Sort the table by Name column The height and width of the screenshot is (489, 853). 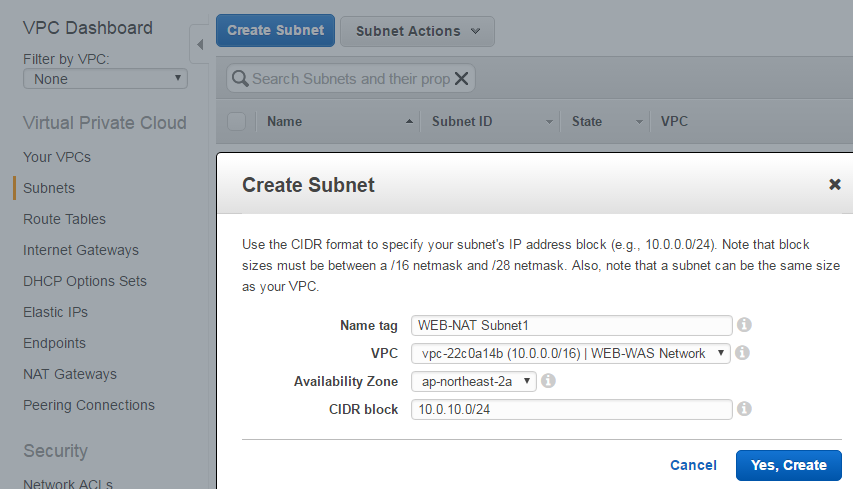point(285,121)
